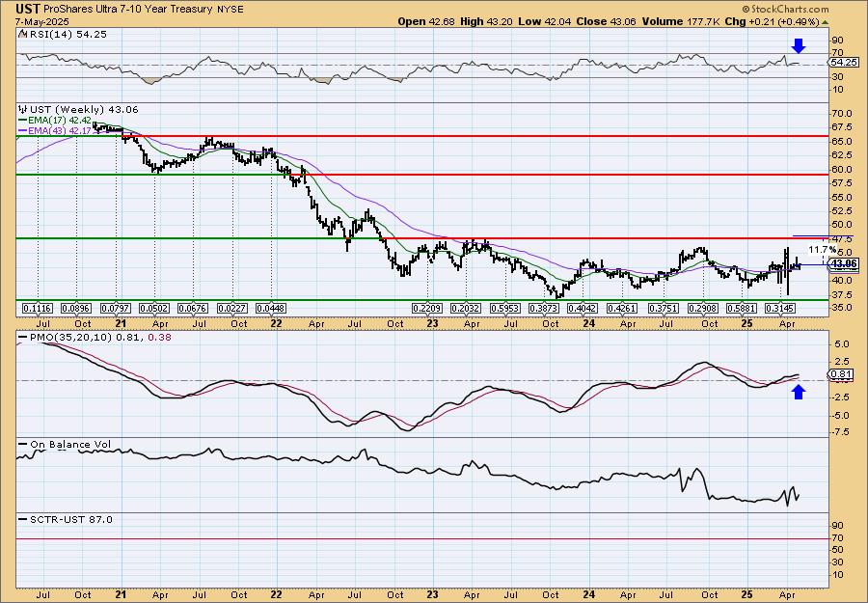Click the -2.5 PMO axis label
The image size is (868, 603).
[x=840, y=397]
